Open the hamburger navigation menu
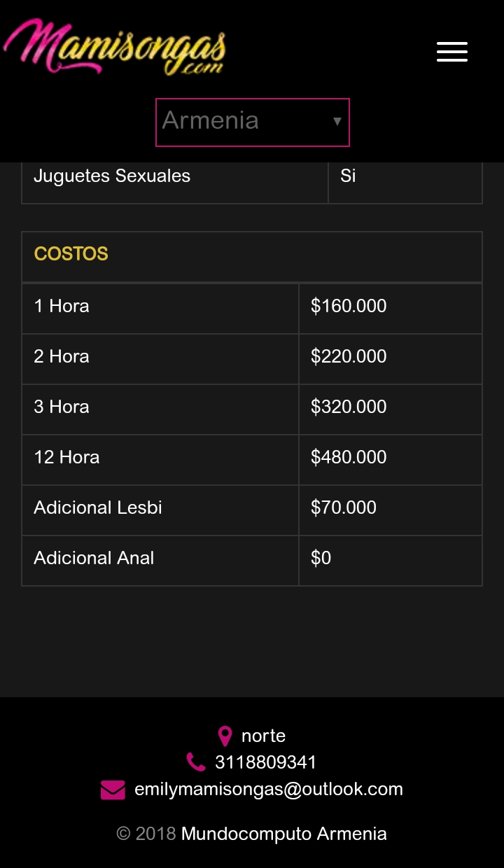Screen dimensions: 504x868 (x=452, y=52)
